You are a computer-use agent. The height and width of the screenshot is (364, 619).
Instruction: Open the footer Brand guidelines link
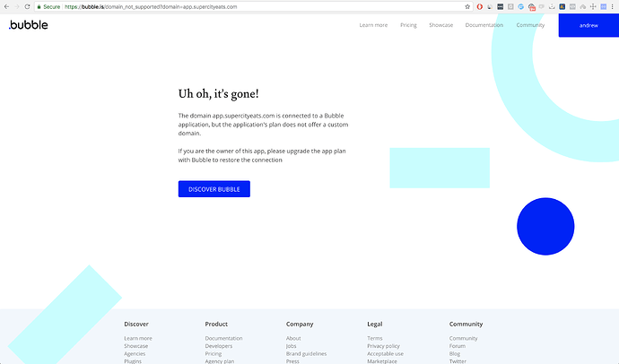coord(306,354)
